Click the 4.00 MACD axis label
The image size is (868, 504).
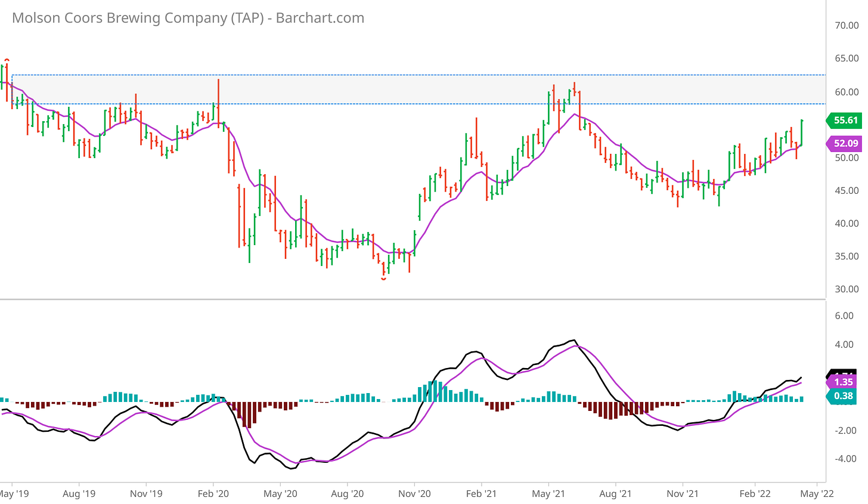pyautogui.click(x=844, y=345)
